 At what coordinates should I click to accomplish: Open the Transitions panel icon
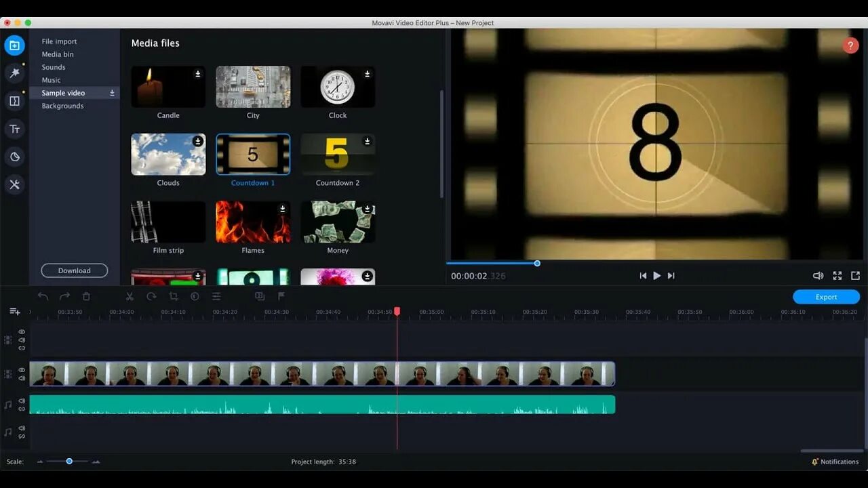point(14,101)
